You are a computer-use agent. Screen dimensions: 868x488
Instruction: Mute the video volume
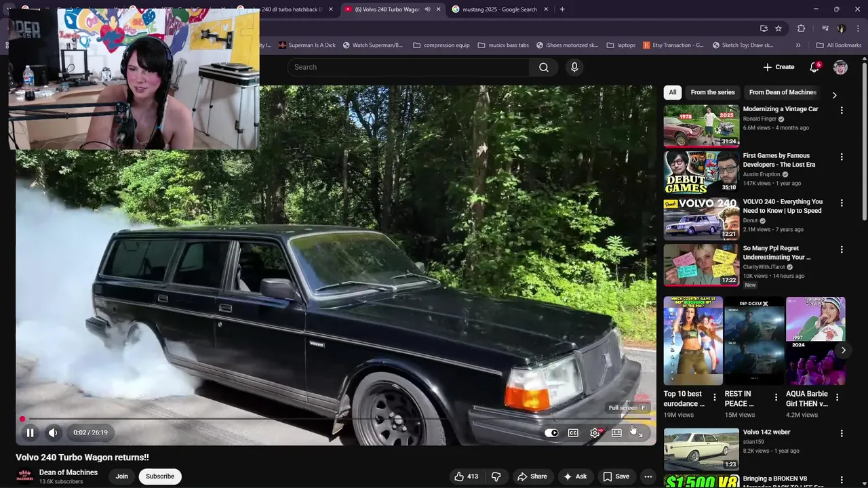pyautogui.click(x=53, y=432)
